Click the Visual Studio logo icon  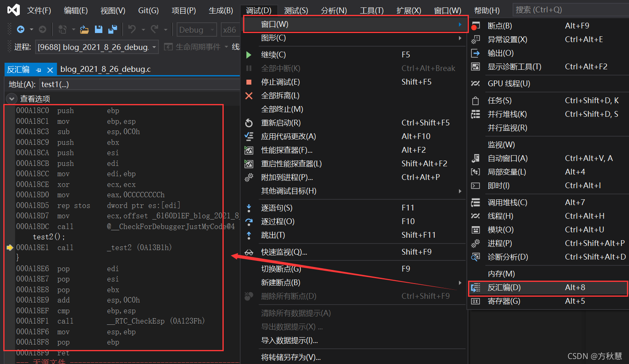pyautogui.click(x=14, y=10)
